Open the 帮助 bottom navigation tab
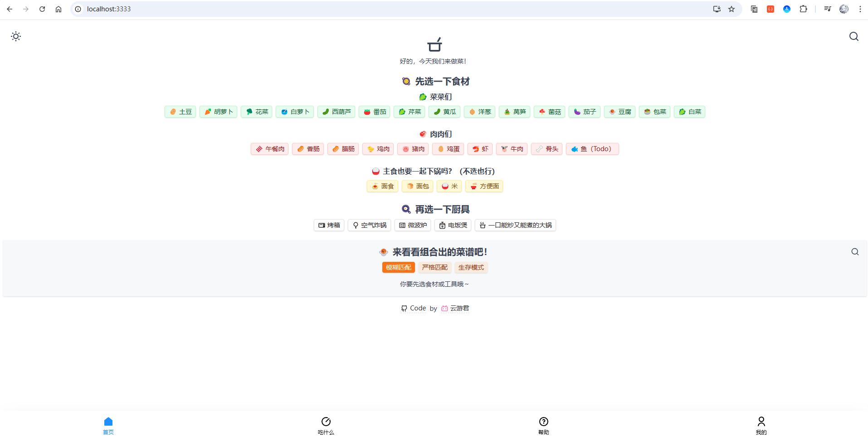This screenshot has width=868, height=447. (543, 426)
